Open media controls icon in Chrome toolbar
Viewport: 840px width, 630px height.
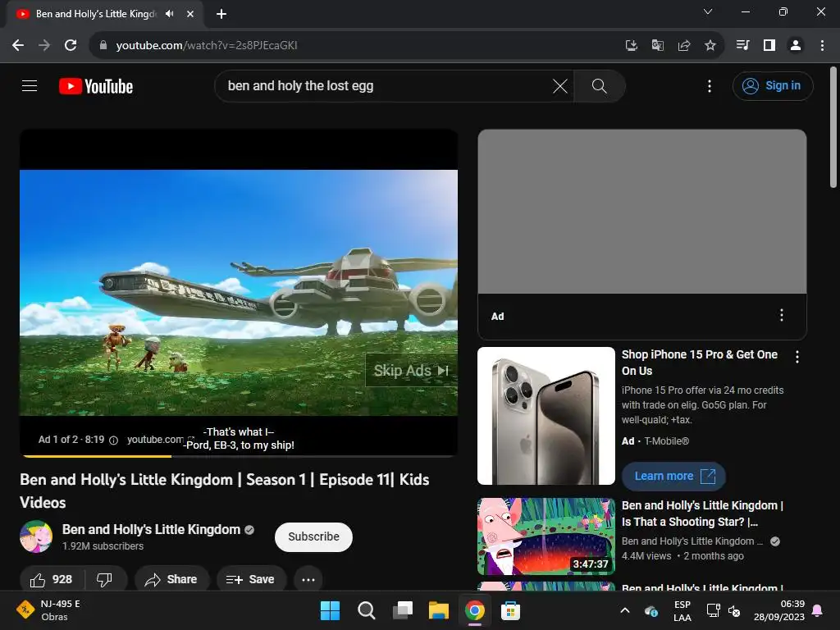click(x=742, y=45)
